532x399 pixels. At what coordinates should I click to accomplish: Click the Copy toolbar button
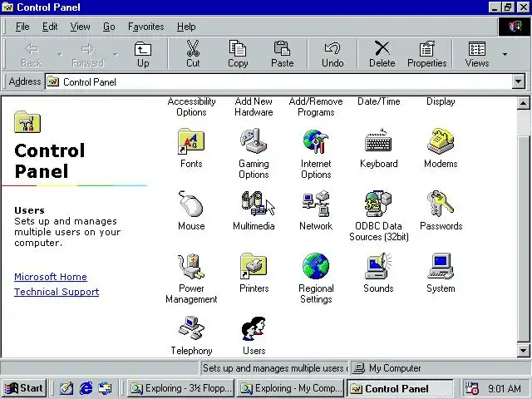tap(238, 54)
